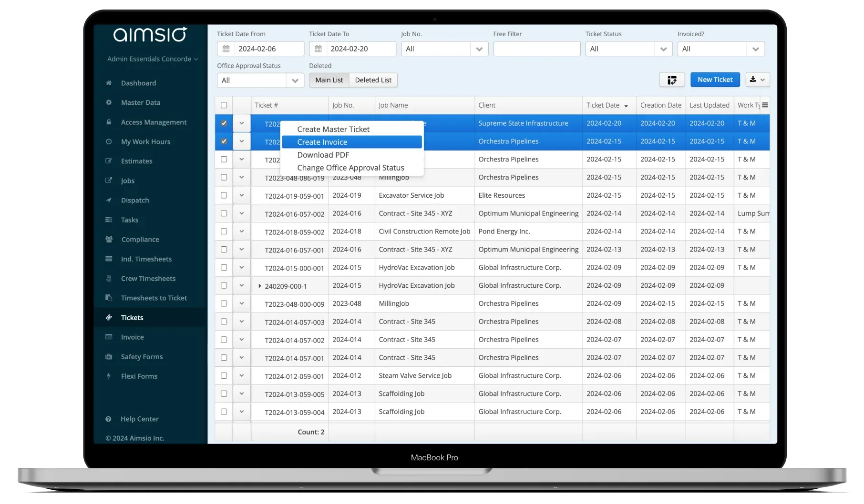Open the Access Management section
Image resolution: width=864 pixels, height=504 pixels.
point(154,122)
